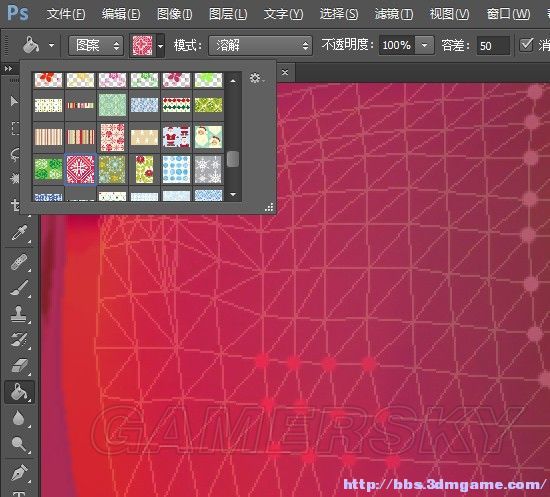Viewport: 550px width, 497px height.
Task: Select the Eyedropper tool
Action: tap(19, 233)
